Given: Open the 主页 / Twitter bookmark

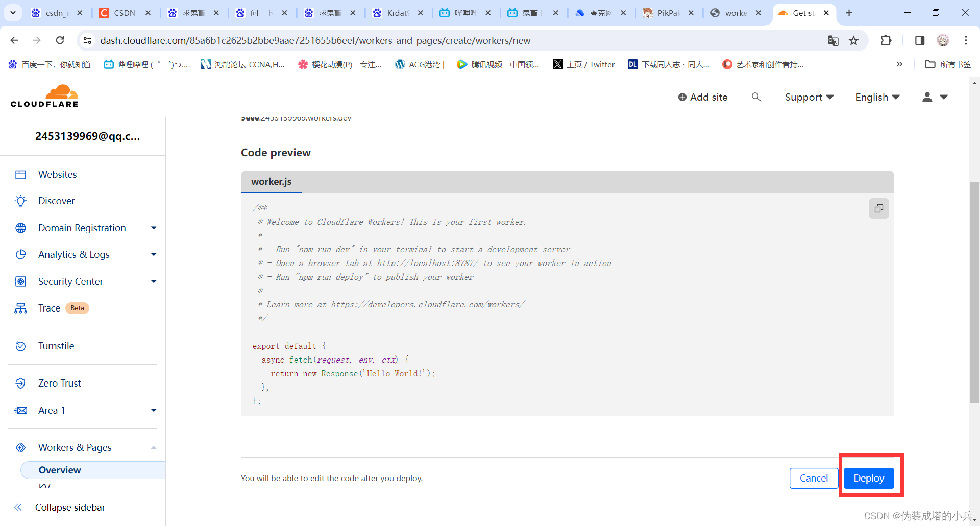Looking at the screenshot, I should click(584, 64).
